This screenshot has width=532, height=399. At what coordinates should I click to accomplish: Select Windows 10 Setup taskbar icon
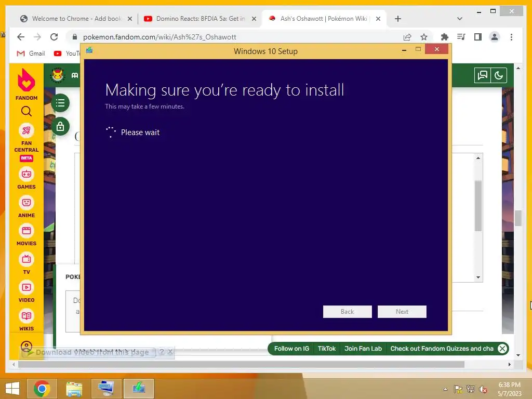[138, 389]
